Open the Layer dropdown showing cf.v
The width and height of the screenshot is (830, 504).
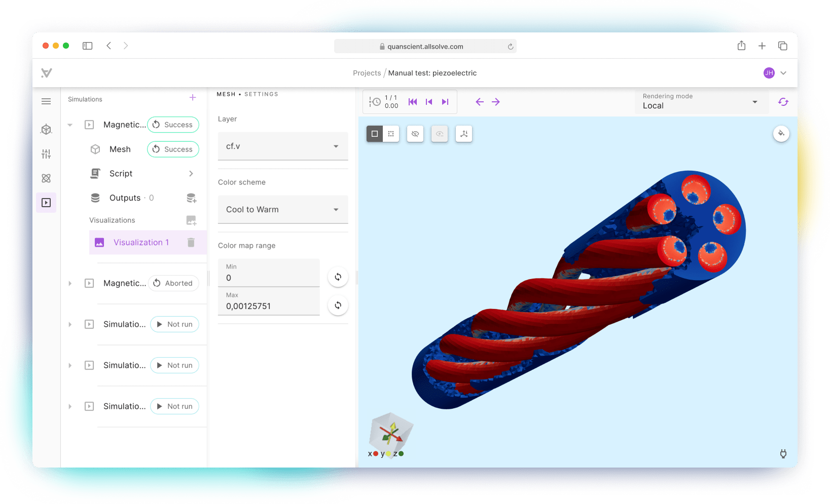coord(282,146)
